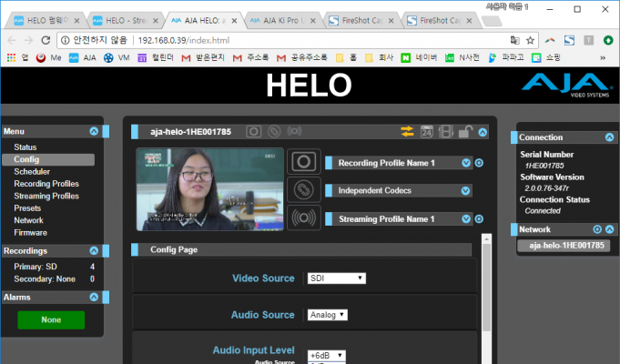The height and width of the screenshot is (364, 620).
Task: Click the film strip icon in header
Action: [446, 131]
